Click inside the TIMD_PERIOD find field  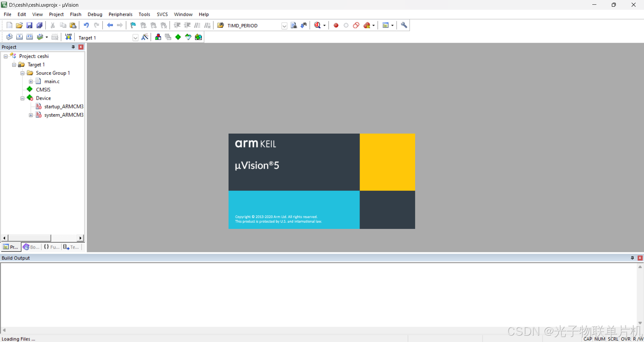253,26
